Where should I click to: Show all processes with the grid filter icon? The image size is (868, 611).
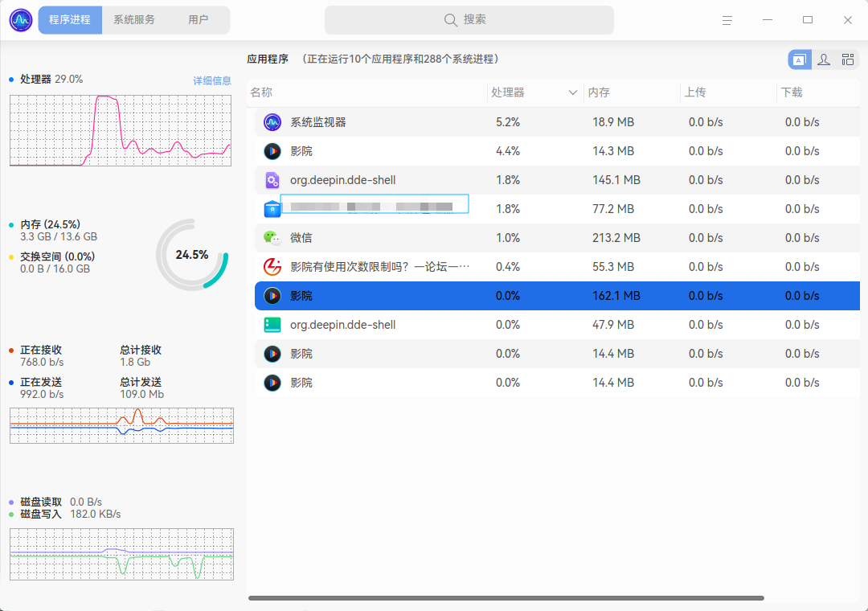(x=848, y=59)
